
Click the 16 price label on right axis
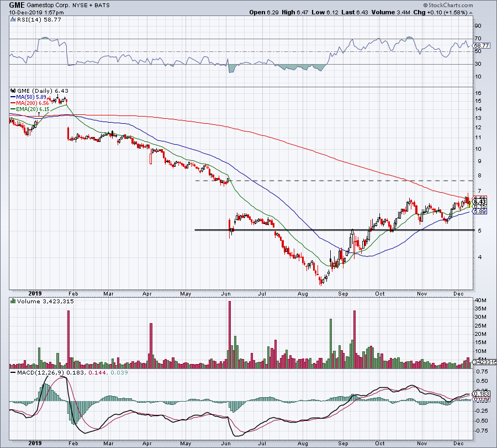click(x=478, y=93)
